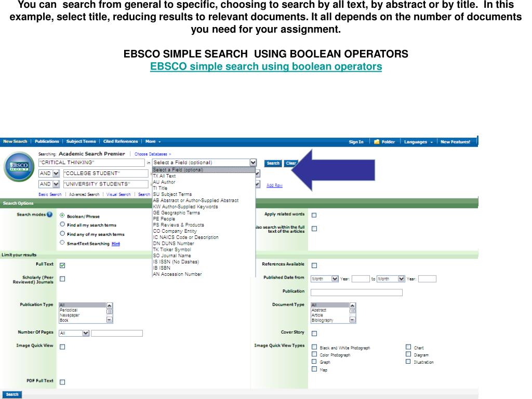
Task: Enable search within full text of articles
Action: [314, 229]
